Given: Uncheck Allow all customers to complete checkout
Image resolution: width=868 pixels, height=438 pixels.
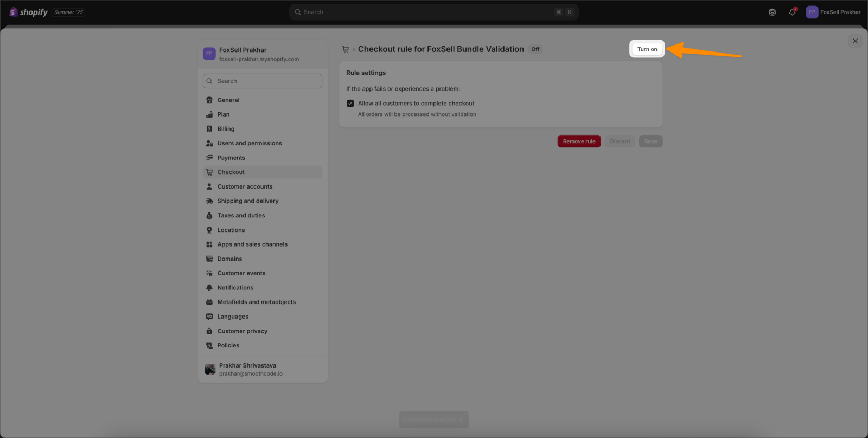Looking at the screenshot, I should [350, 103].
